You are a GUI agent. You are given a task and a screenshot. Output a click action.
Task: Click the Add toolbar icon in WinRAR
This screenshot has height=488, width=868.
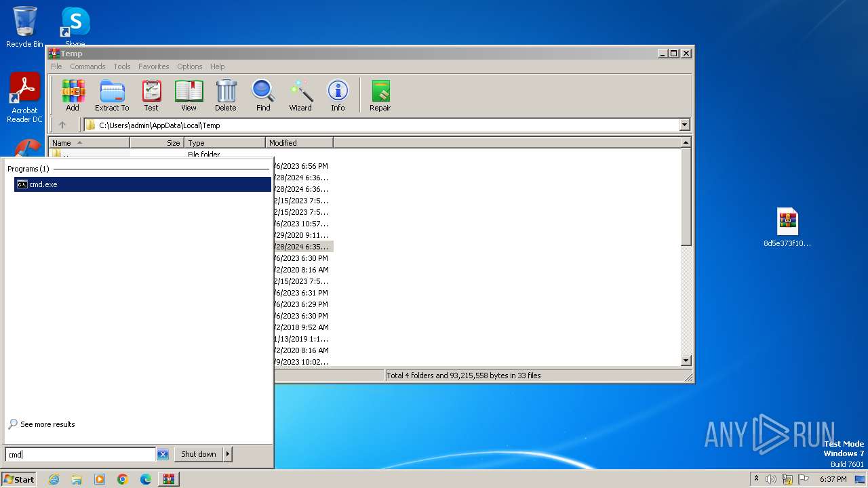[x=73, y=95]
